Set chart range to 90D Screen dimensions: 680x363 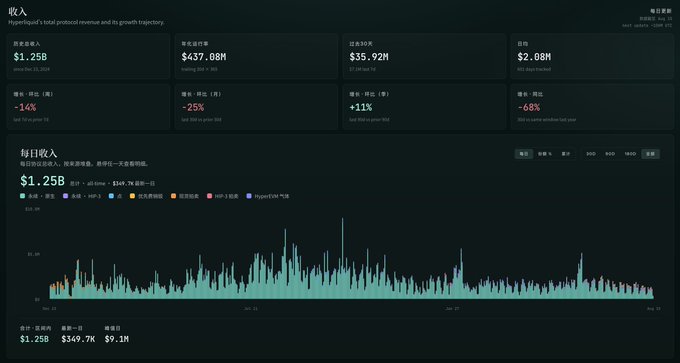pyautogui.click(x=610, y=154)
